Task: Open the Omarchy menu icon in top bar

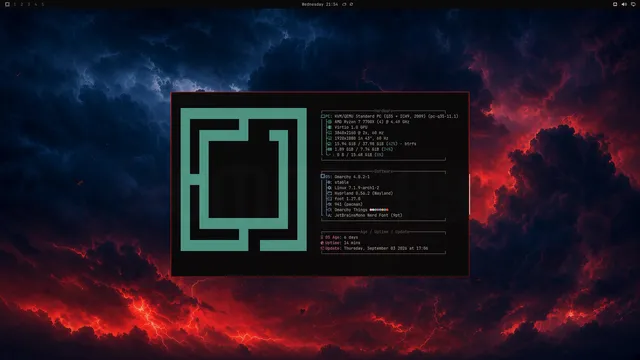Action: pos(7,4)
